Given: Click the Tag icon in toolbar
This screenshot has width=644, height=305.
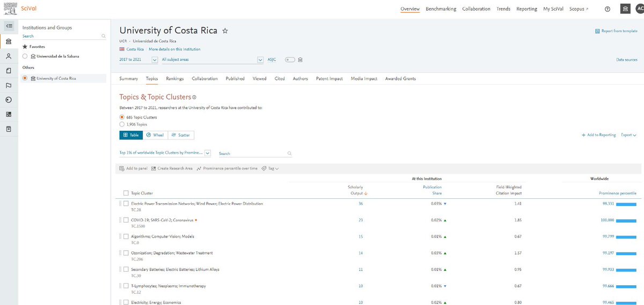Looking at the screenshot, I should tap(264, 168).
